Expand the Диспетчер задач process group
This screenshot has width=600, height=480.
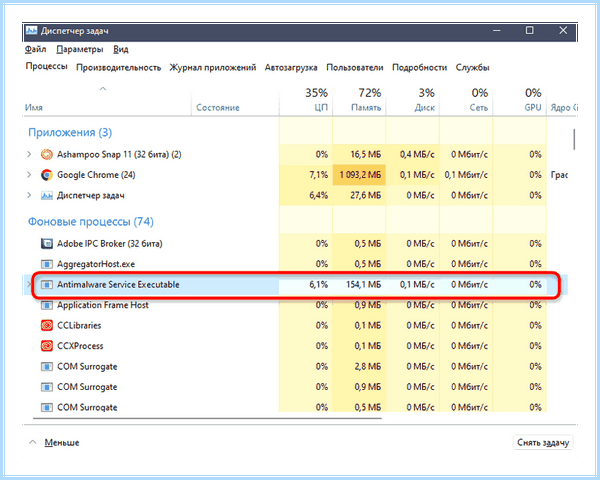pyautogui.click(x=29, y=196)
